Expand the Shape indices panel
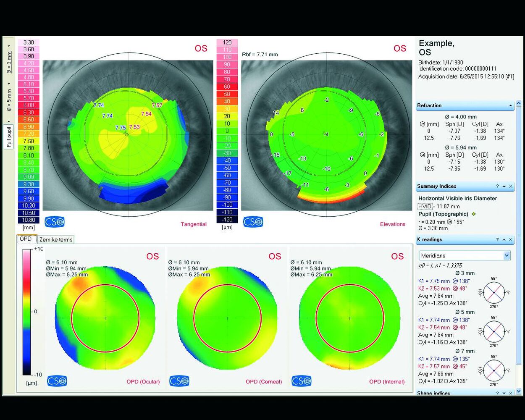 (x=504, y=393)
